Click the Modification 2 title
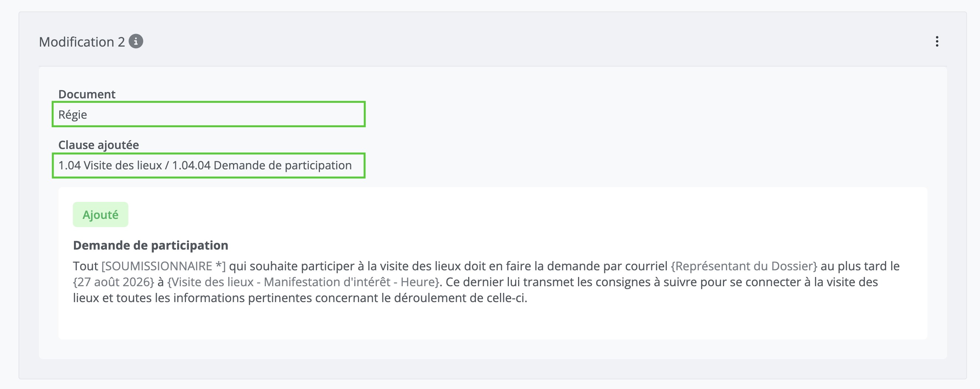980x389 pixels. (82, 42)
